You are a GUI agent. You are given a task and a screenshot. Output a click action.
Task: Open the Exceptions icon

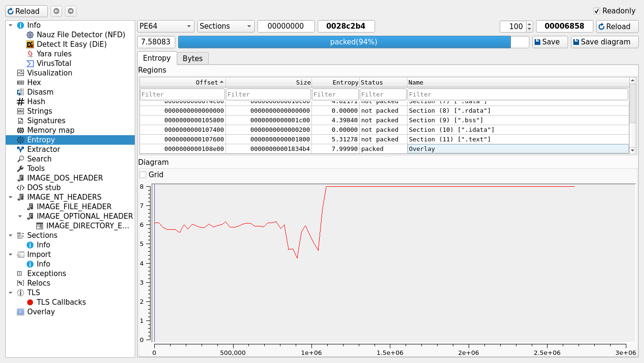coord(21,274)
